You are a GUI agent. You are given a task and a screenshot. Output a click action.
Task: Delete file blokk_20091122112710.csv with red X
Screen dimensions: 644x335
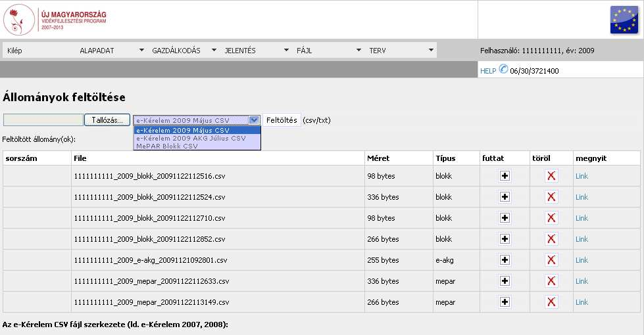551,217
